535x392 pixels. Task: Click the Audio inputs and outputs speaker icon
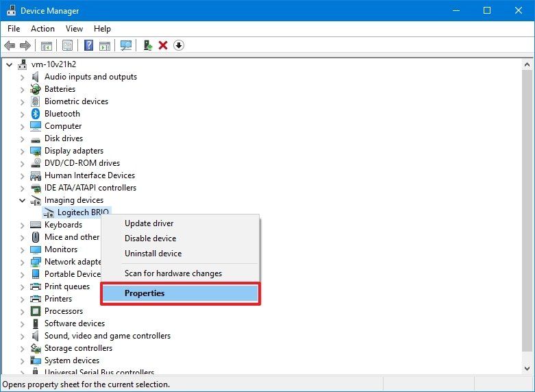coord(35,77)
